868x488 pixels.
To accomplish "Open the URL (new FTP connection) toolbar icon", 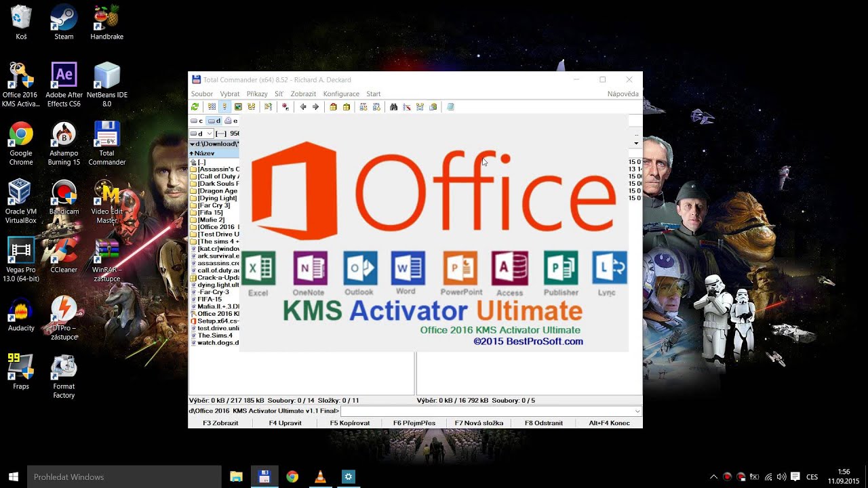I will click(x=376, y=107).
